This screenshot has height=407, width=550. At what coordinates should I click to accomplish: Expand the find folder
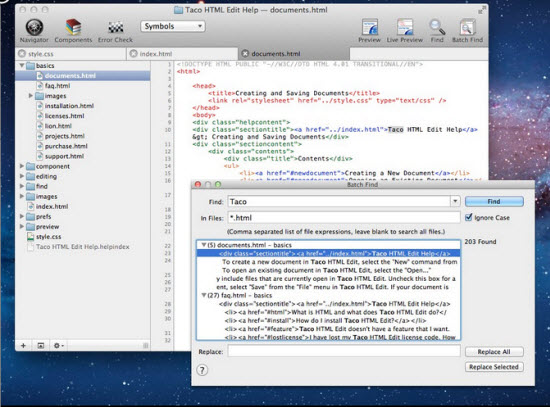click(22, 186)
